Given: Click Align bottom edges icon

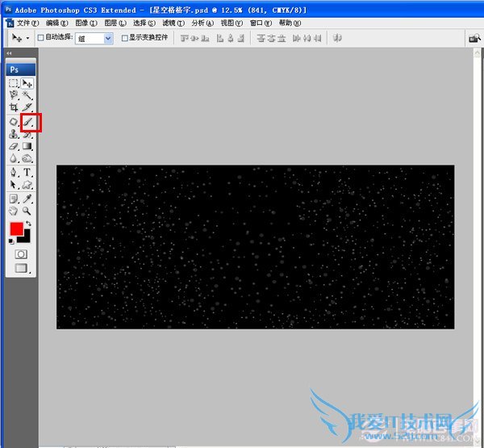Looking at the screenshot, I should 205,38.
